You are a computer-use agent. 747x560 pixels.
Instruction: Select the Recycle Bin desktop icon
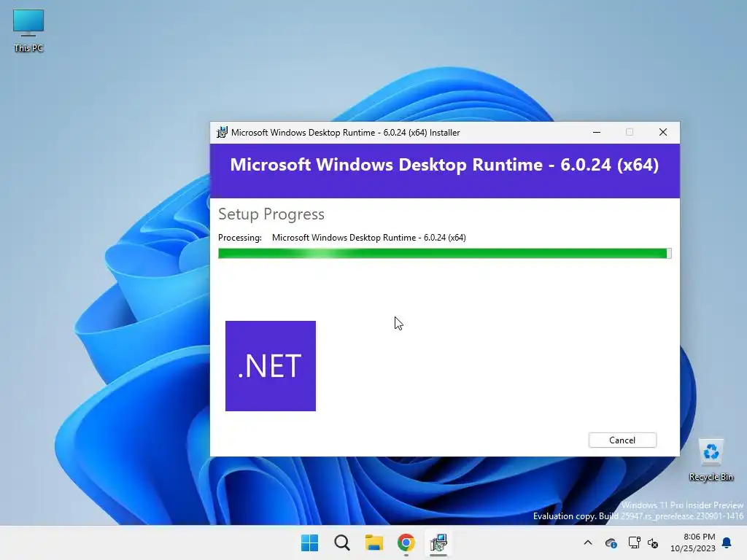[711, 460]
